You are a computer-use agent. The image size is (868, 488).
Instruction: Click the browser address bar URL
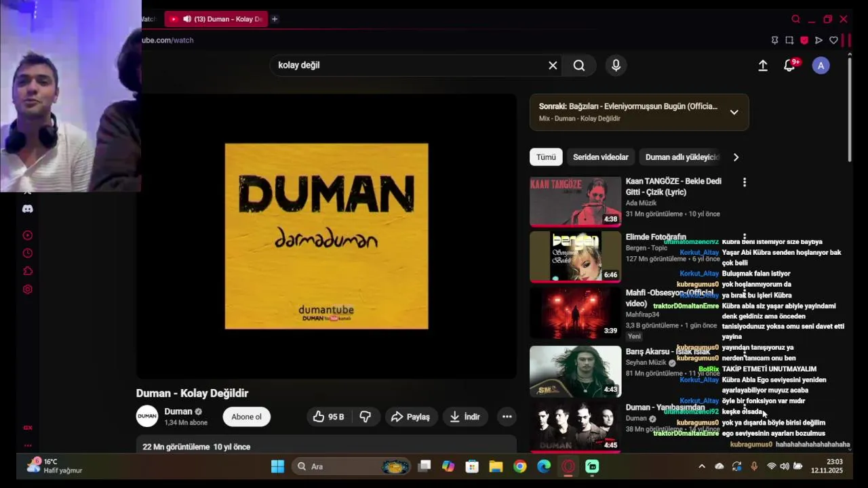point(167,40)
